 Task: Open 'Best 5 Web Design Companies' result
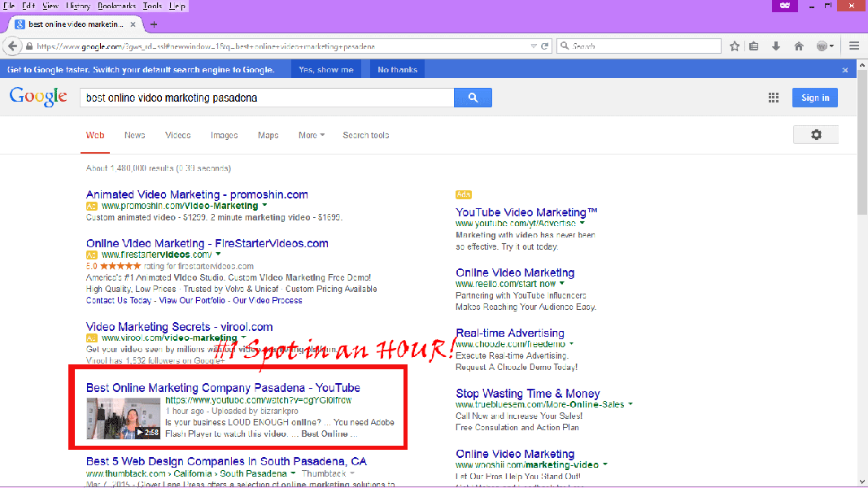click(226, 461)
